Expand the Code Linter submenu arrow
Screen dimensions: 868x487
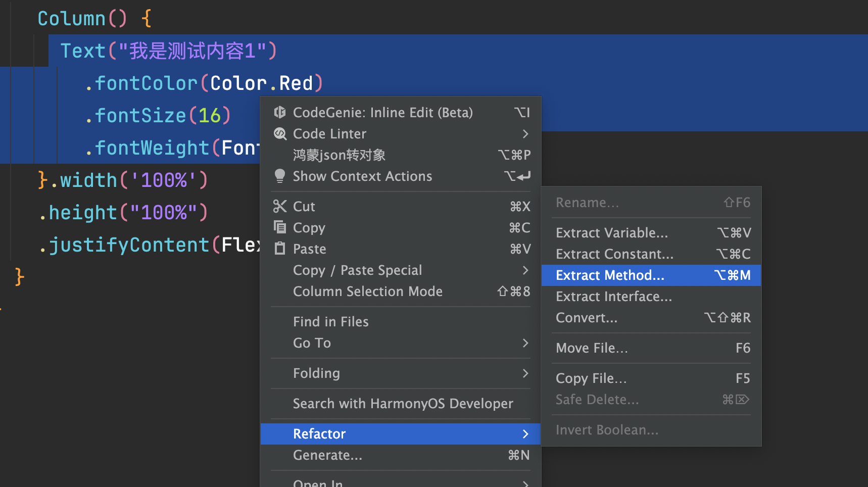pos(525,134)
